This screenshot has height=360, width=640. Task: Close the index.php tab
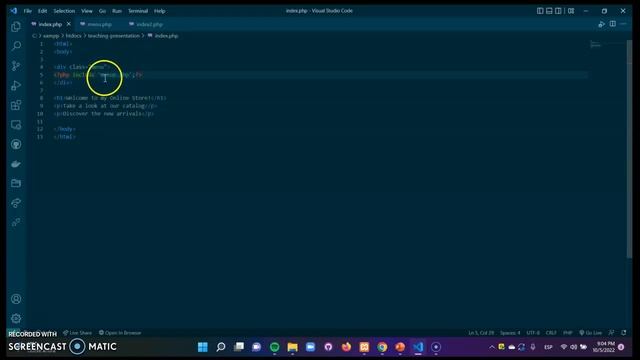click(x=69, y=24)
